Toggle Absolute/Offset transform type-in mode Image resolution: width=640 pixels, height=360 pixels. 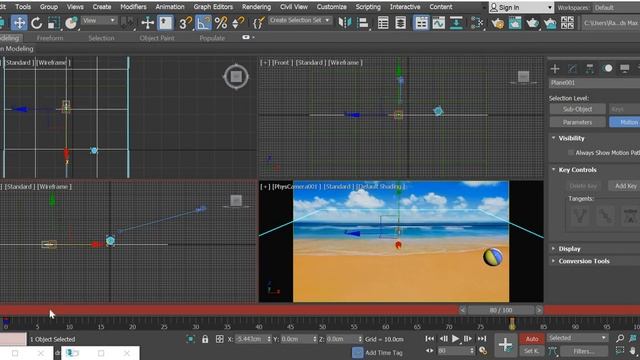point(220,339)
